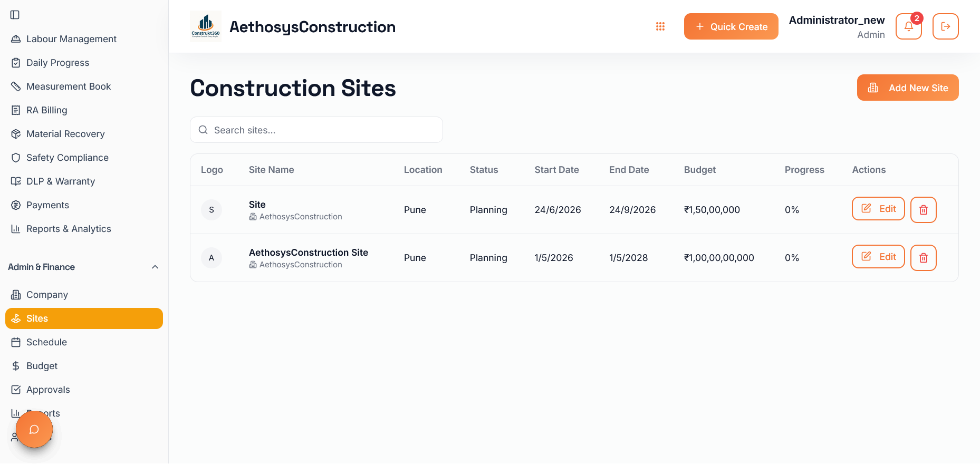The height and width of the screenshot is (464, 980).
Task: Click the AethosysConstruction header title
Action: 312,27
